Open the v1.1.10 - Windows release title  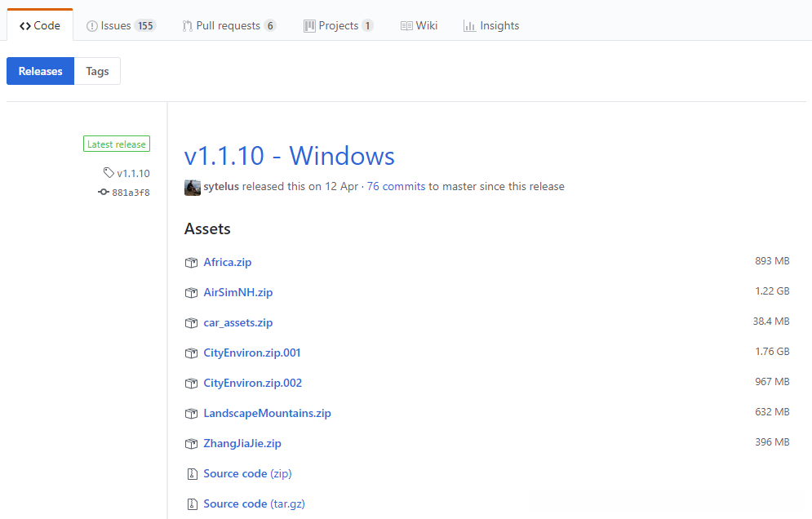pos(290,156)
